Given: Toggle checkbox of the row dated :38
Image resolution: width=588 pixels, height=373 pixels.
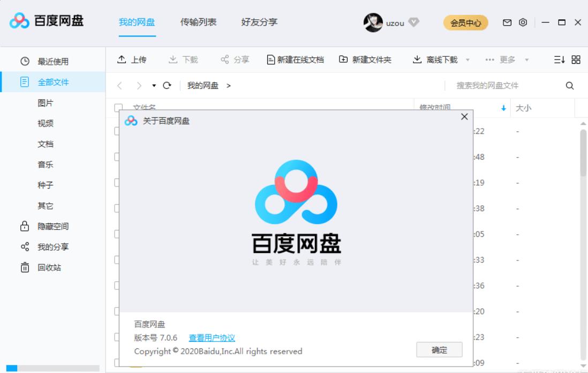Looking at the screenshot, I should click(x=117, y=208).
